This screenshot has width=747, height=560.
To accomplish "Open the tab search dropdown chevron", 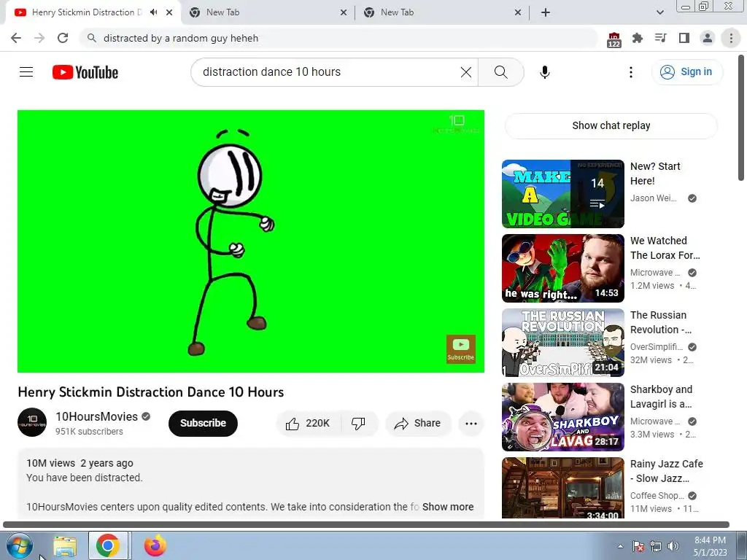I will pos(659,12).
